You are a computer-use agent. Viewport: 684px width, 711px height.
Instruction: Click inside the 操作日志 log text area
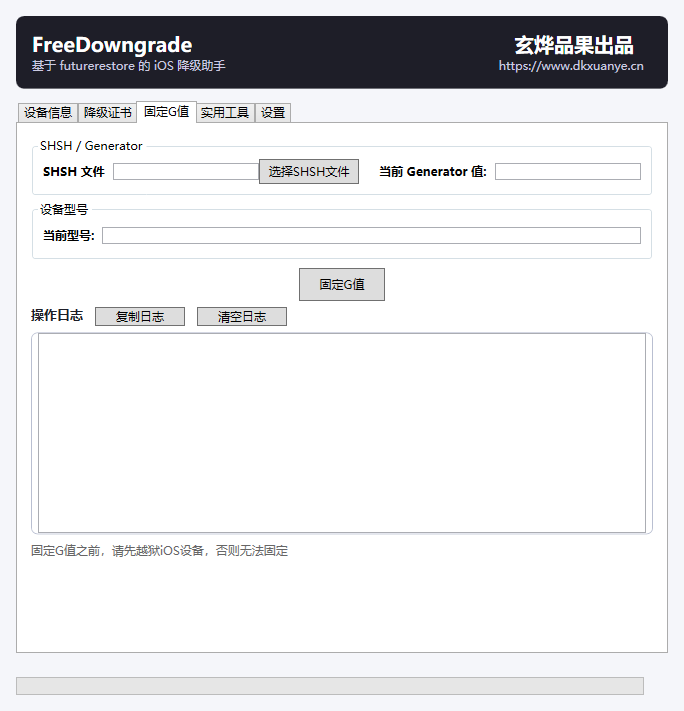(342, 433)
